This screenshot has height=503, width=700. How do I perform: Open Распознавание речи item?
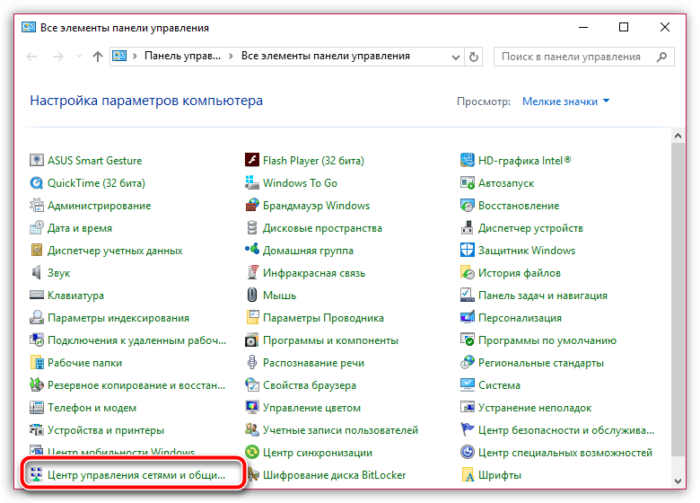pyautogui.click(x=313, y=363)
